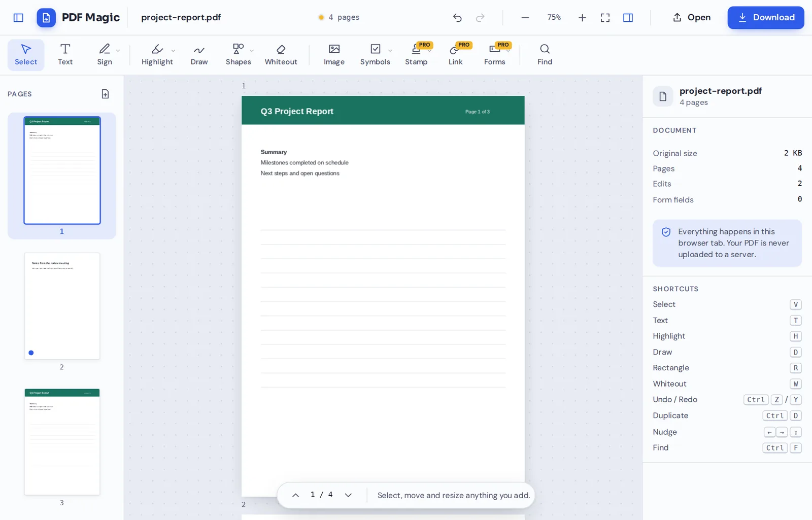Activate the Whiteout eraser tool
This screenshot has width=812, height=520.
pos(281,55)
